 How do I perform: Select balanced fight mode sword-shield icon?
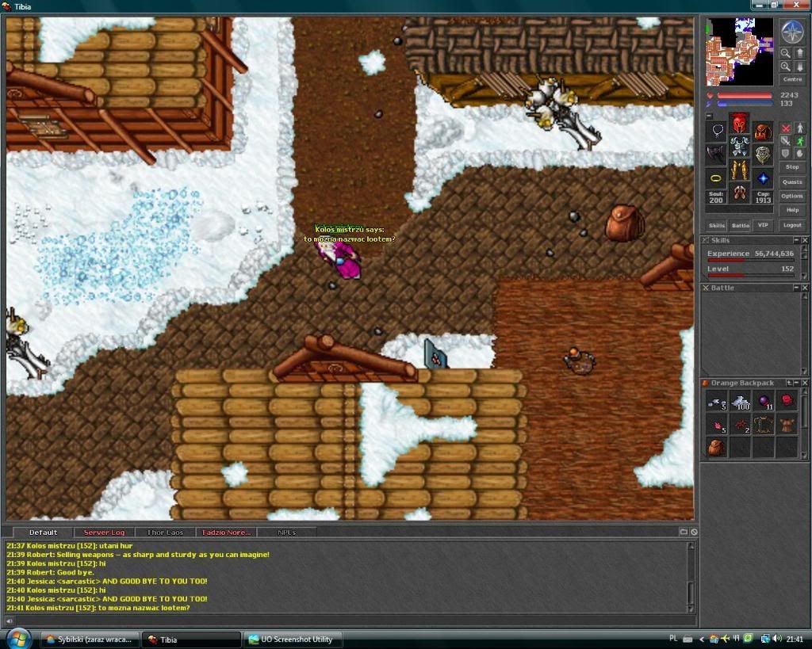coord(786,141)
